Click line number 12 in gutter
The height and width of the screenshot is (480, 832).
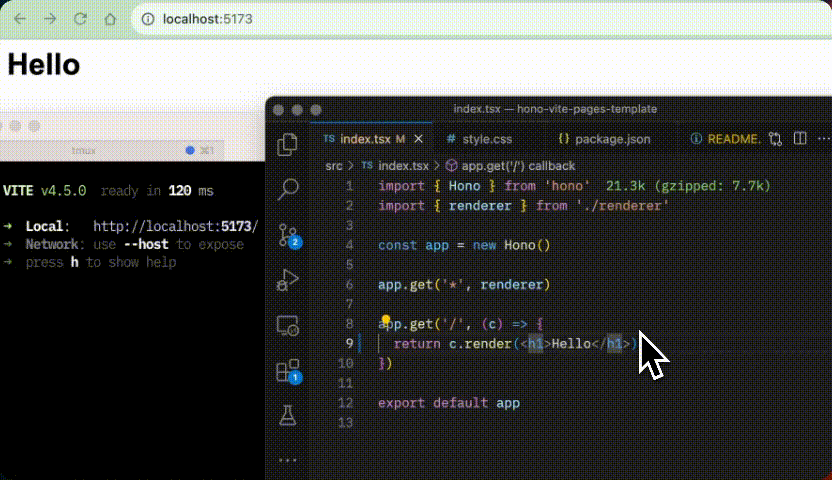(345, 403)
